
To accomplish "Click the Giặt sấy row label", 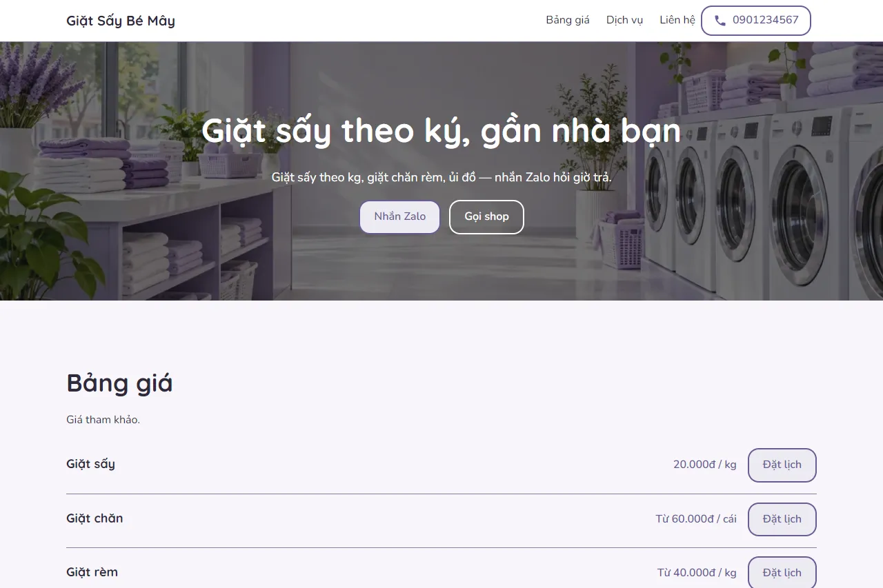I will click(90, 465).
